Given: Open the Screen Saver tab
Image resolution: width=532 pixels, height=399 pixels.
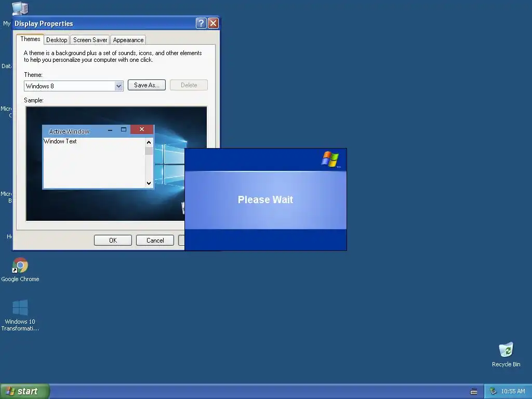Looking at the screenshot, I should [x=90, y=39].
